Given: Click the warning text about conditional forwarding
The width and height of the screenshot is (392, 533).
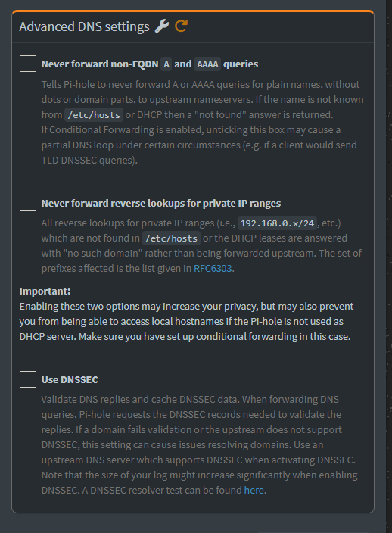Looking at the screenshot, I should pyautogui.click(x=186, y=322).
